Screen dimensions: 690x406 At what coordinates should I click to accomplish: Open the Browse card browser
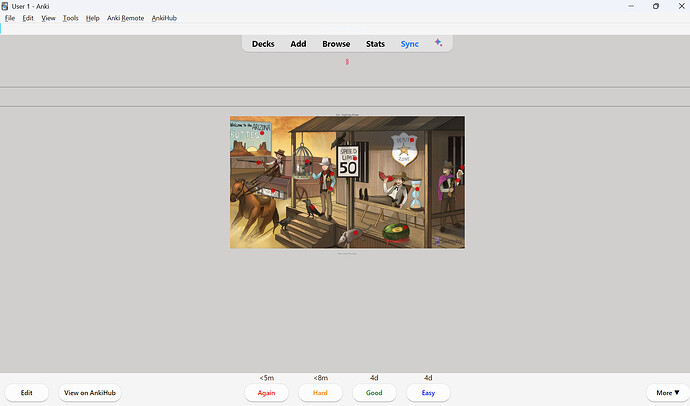point(336,44)
